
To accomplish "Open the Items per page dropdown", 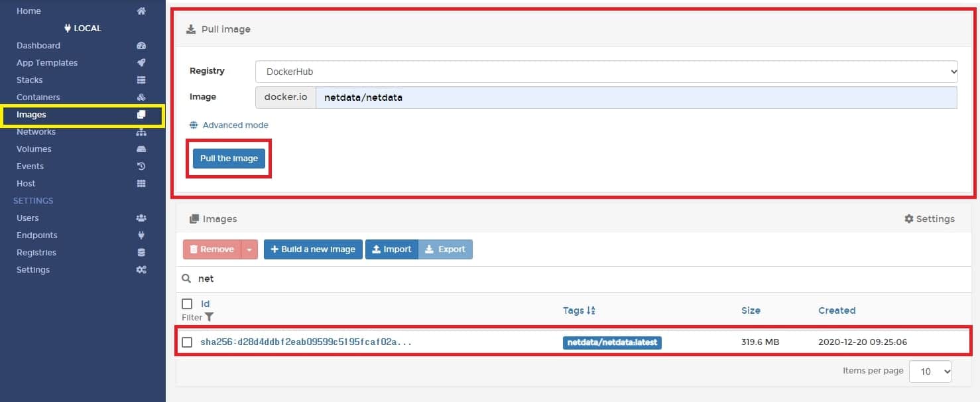I will click(930, 371).
